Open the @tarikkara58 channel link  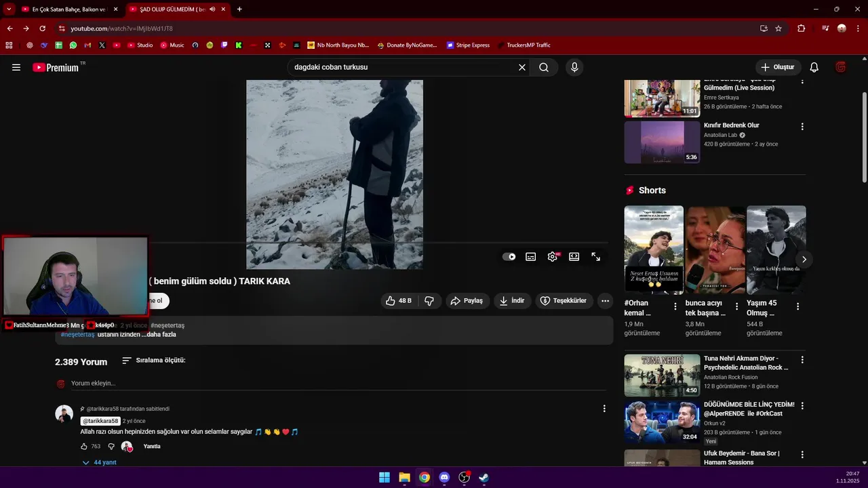(100, 421)
